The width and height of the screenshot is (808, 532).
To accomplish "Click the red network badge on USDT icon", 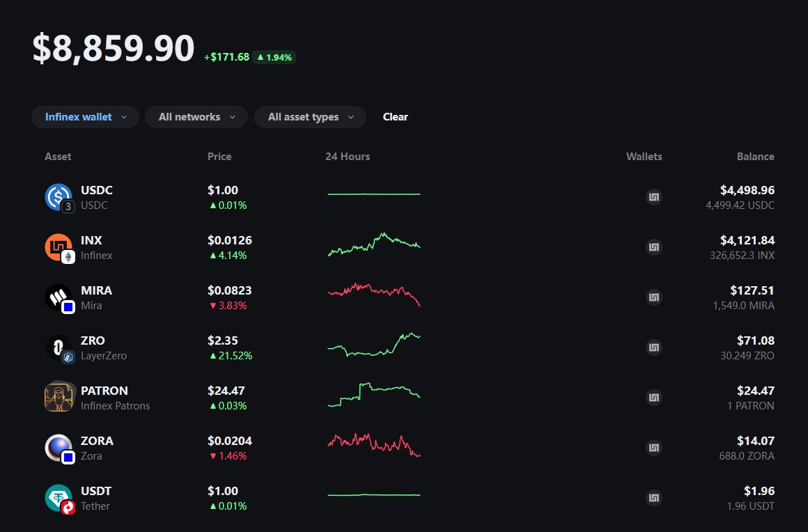I will tap(68, 508).
